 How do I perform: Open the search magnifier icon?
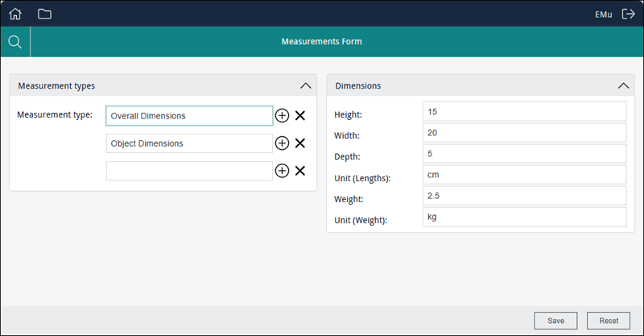point(14,42)
